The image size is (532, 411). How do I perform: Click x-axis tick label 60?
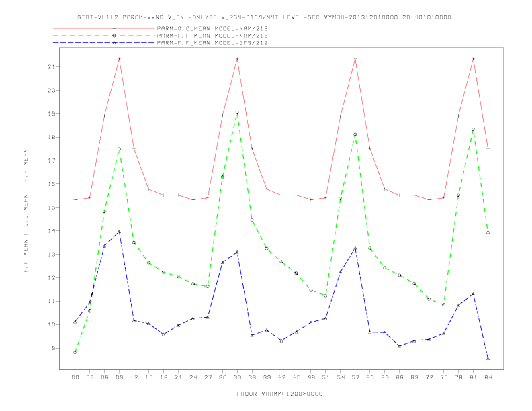[x=370, y=377]
